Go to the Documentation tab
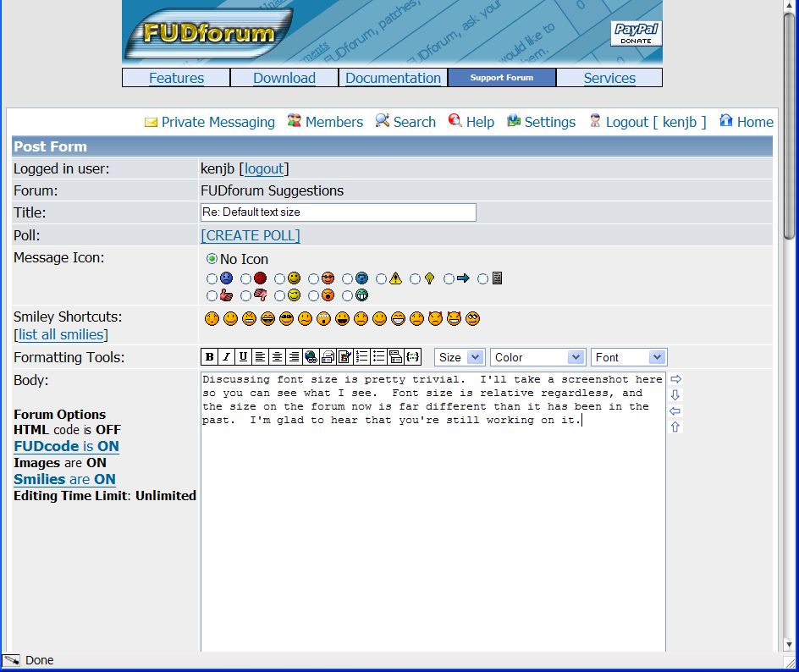The width and height of the screenshot is (799, 672). point(393,78)
